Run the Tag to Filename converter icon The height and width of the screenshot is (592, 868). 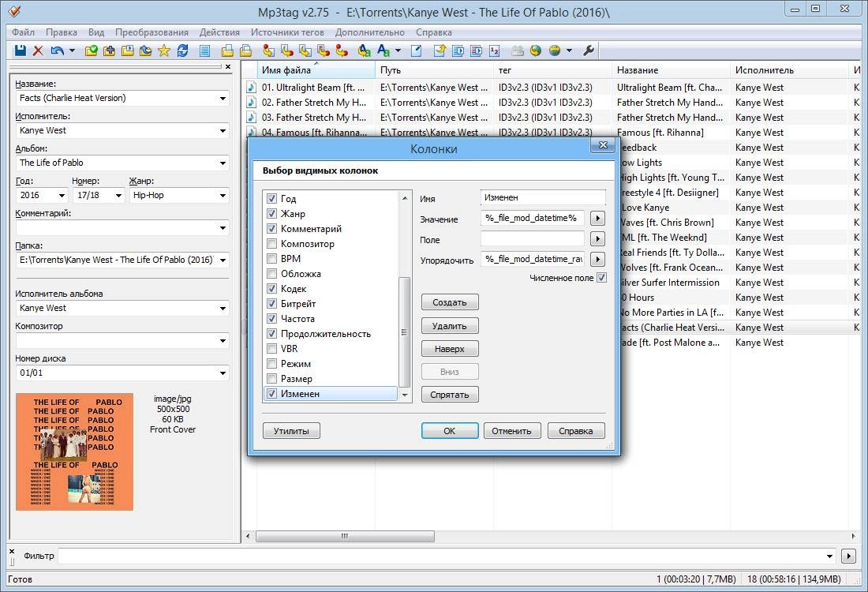pos(268,51)
